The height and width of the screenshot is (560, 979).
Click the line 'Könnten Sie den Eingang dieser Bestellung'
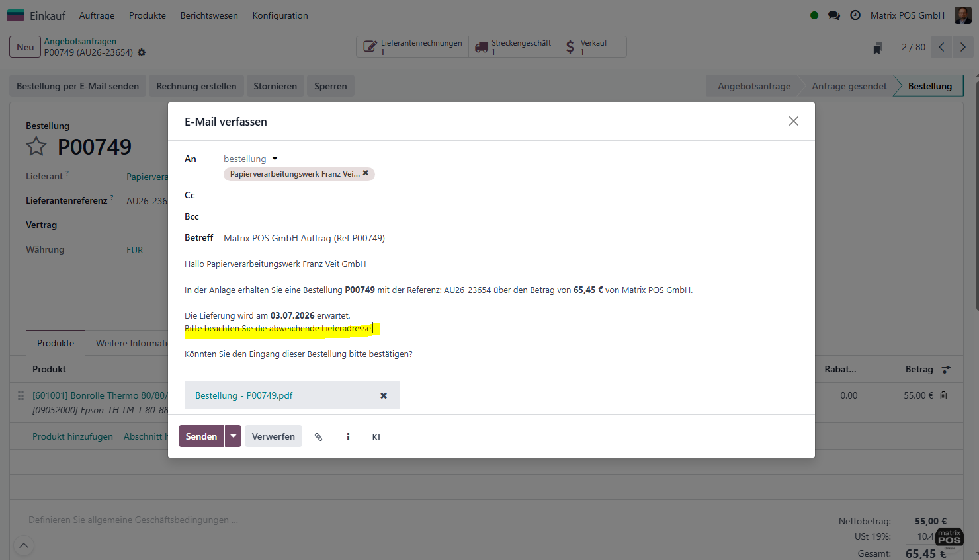pos(298,354)
